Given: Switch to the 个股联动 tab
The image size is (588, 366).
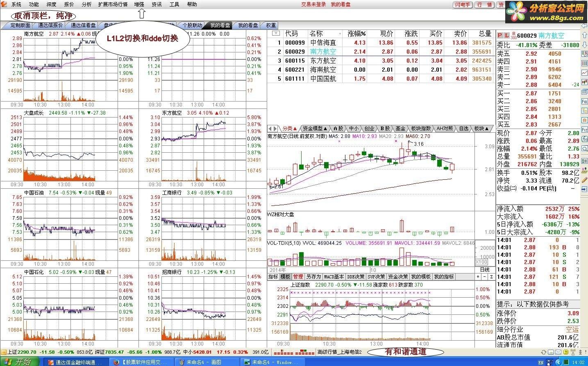Looking at the screenshot, I should point(192,25).
